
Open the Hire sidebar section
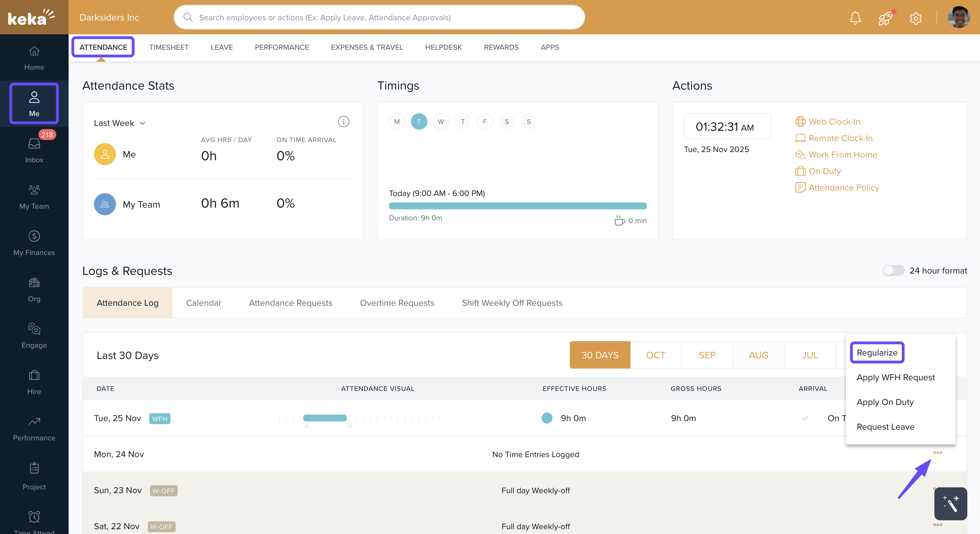34,382
